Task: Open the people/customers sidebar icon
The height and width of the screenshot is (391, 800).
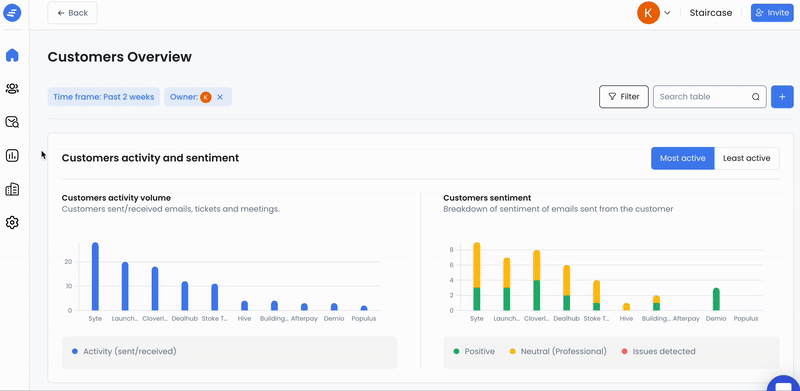Action: pos(12,89)
